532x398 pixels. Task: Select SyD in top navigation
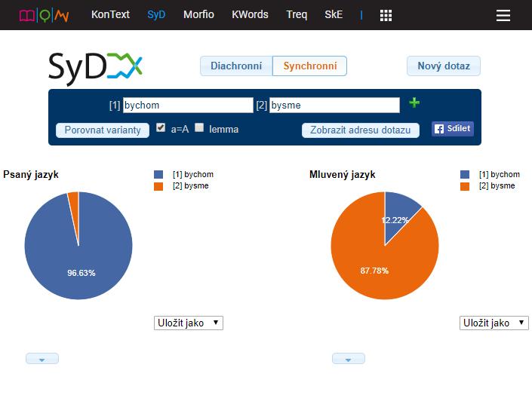pos(156,14)
